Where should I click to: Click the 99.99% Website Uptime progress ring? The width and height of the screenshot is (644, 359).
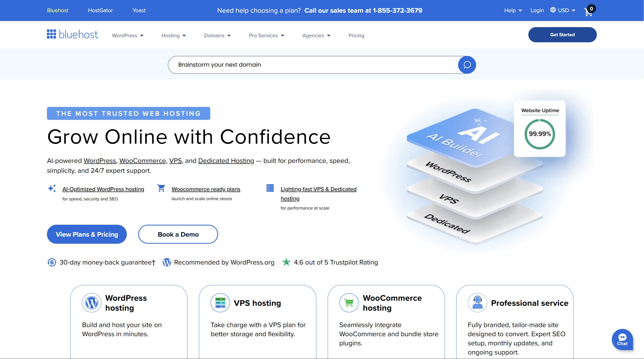[x=540, y=134]
